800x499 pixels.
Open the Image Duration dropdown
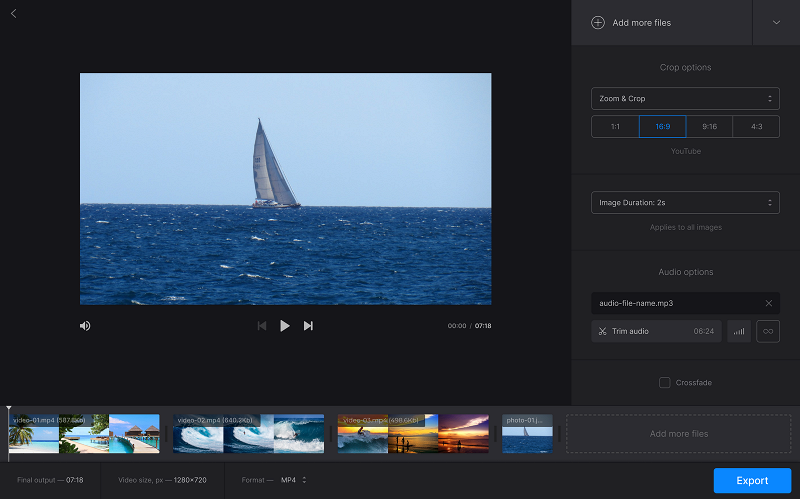click(x=685, y=202)
